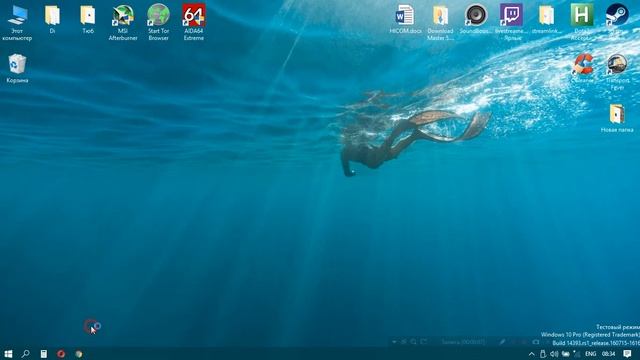
Task: Open the volume speaker tray icon
Action: click(554, 354)
